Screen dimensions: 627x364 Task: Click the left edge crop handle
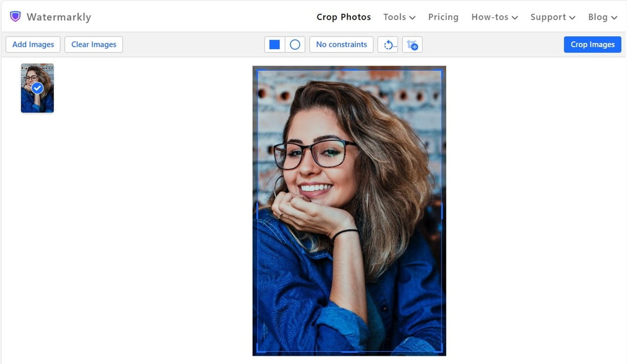(x=258, y=211)
